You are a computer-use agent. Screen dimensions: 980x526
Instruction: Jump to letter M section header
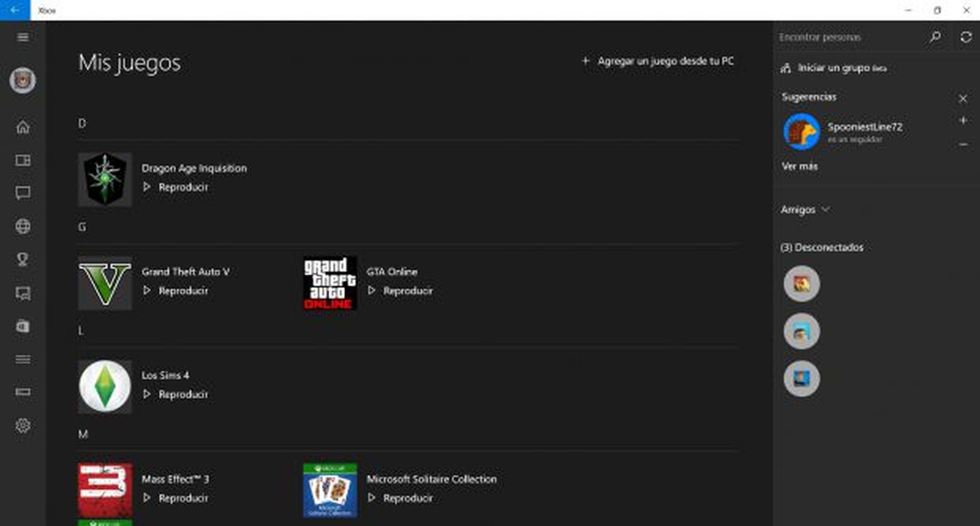point(83,434)
